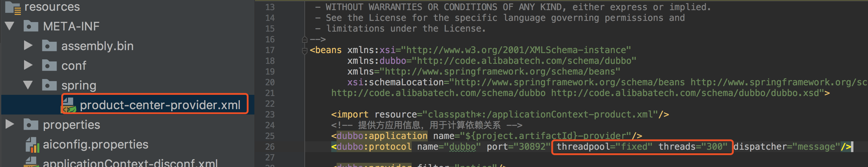Expand the assembly.bin folder arrow
Image resolution: width=868 pixels, height=167 pixels.
tap(28, 46)
